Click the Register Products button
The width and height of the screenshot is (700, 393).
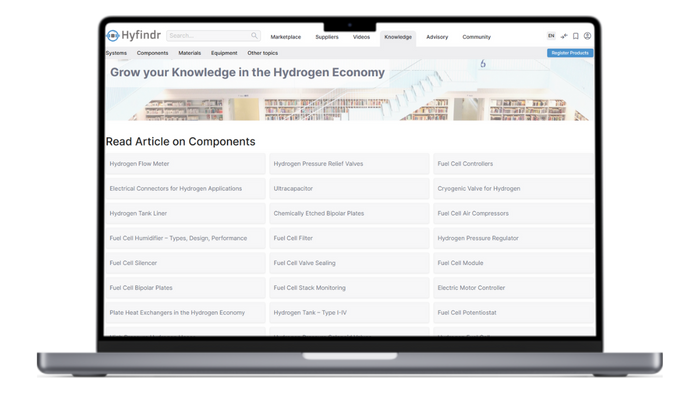570,53
